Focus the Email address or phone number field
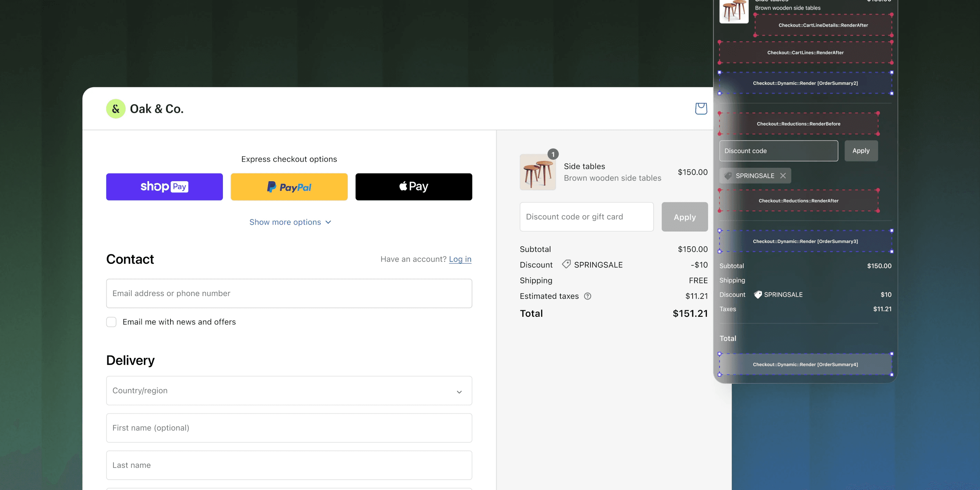Image resolution: width=980 pixels, height=490 pixels. click(289, 293)
